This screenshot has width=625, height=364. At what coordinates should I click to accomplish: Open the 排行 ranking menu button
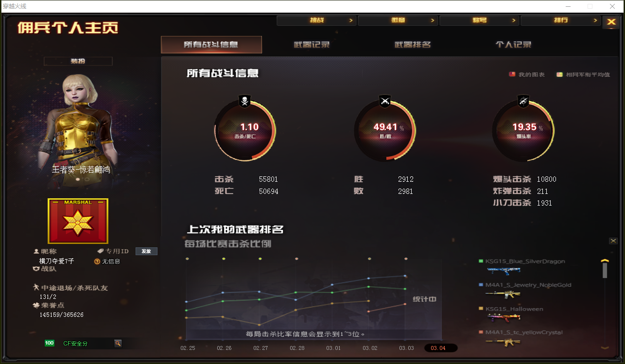pyautogui.click(x=561, y=20)
